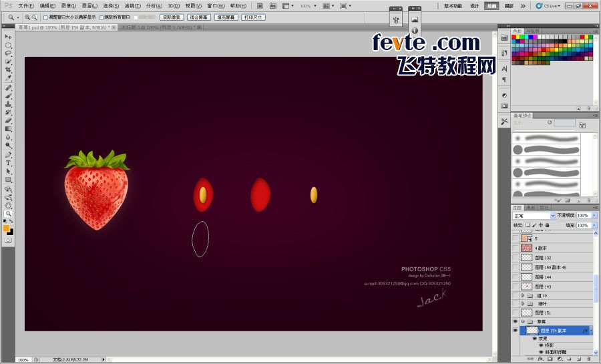Open the screen mode dropdown in top bar
The image size is (601, 364).
344,6
